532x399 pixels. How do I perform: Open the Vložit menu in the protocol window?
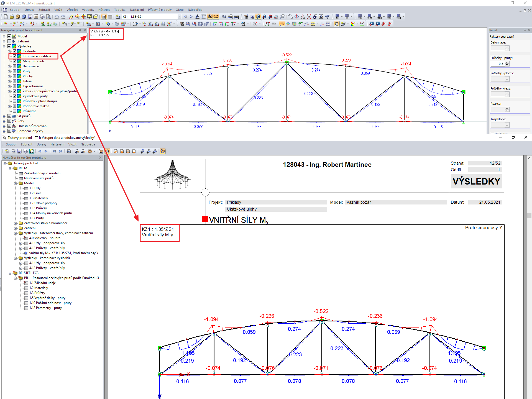point(72,144)
